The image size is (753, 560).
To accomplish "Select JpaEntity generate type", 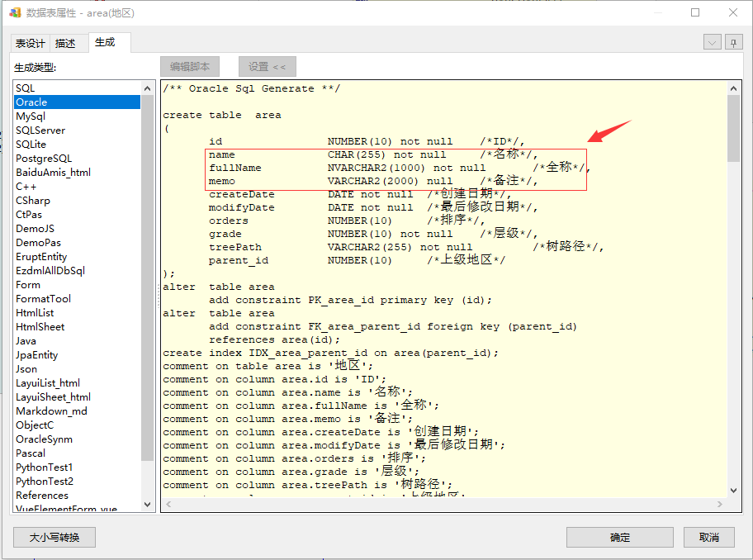I will click(78, 354).
